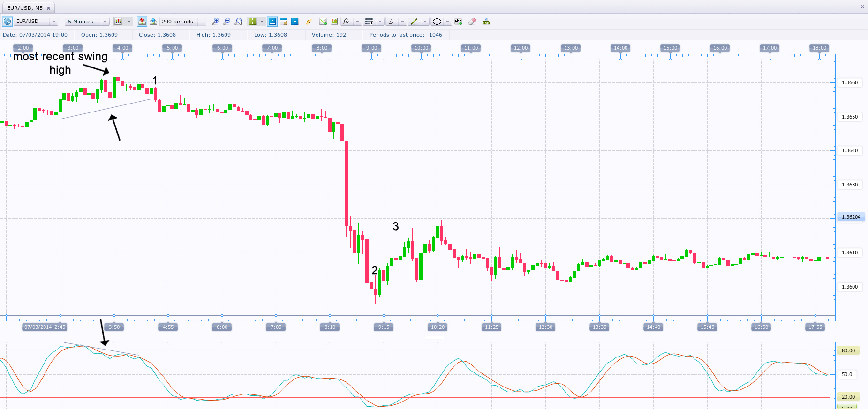Open the 5 Minutes timeframe dropdown
Screen dimensions: 868x409
[x=105, y=22]
